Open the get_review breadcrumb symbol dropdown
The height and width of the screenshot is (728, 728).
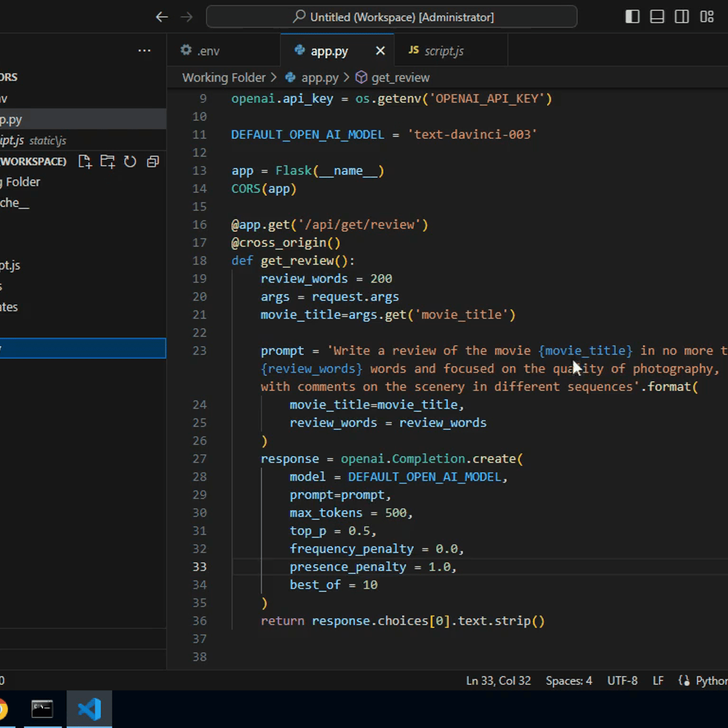tap(400, 78)
